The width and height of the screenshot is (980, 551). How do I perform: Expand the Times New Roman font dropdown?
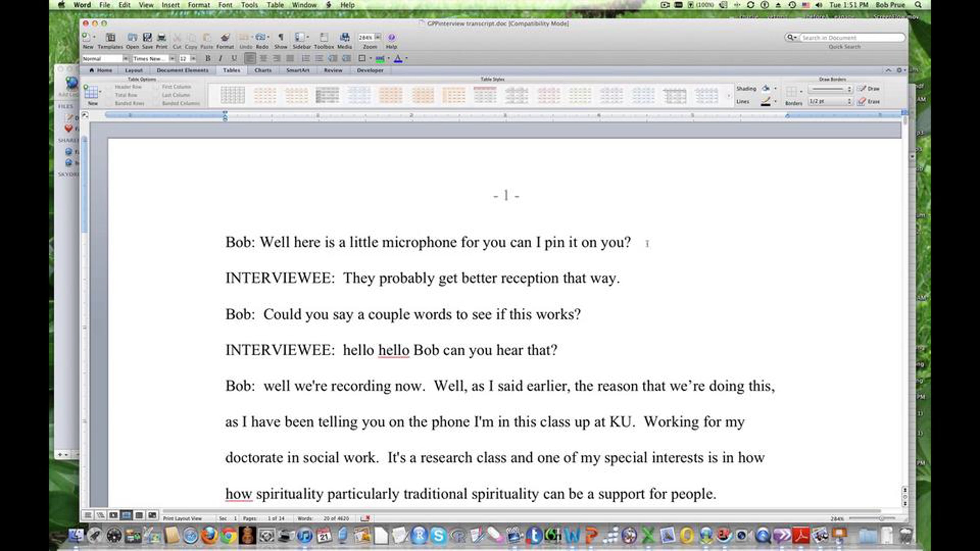[172, 59]
